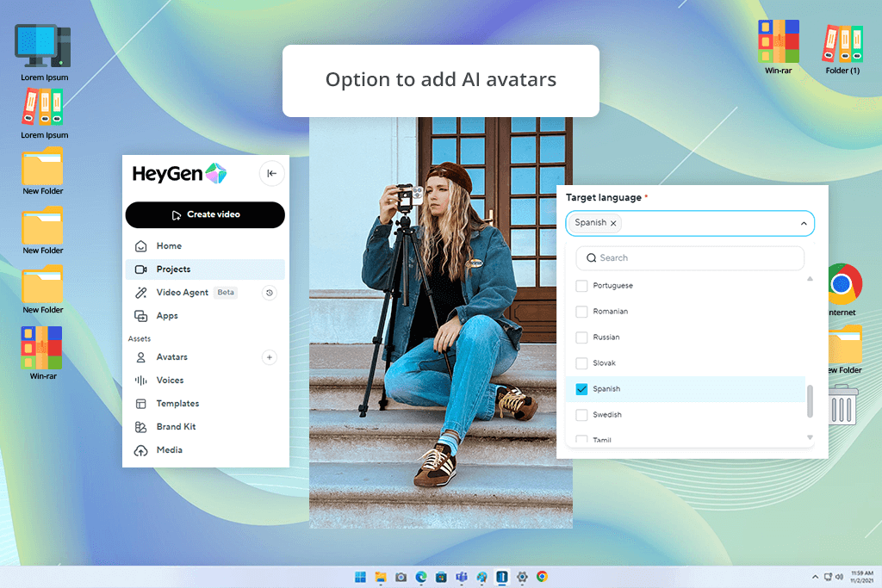Image resolution: width=882 pixels, height=588 pixels.
Task: Select the Lorem Ipsum computer desktop icon
Action: click(44, 53)
